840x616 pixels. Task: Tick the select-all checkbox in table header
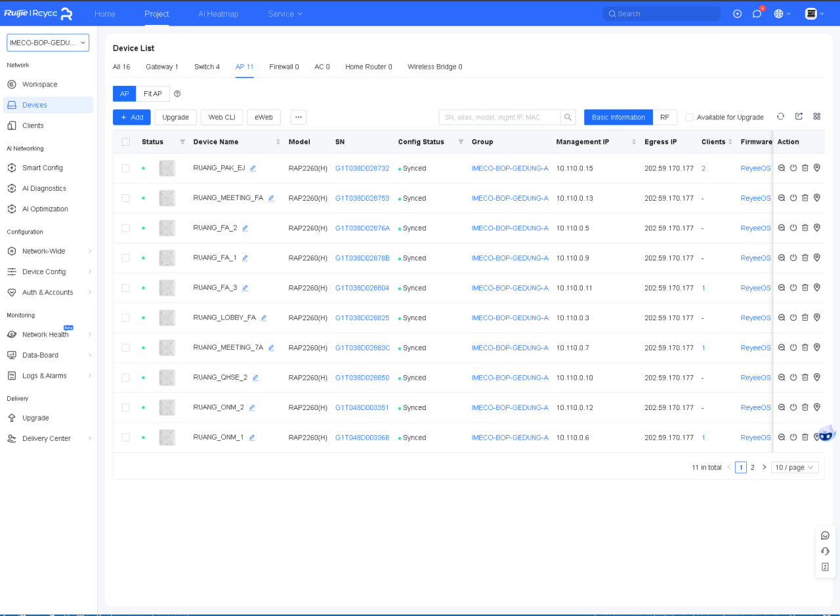click(x=126, y=142)
